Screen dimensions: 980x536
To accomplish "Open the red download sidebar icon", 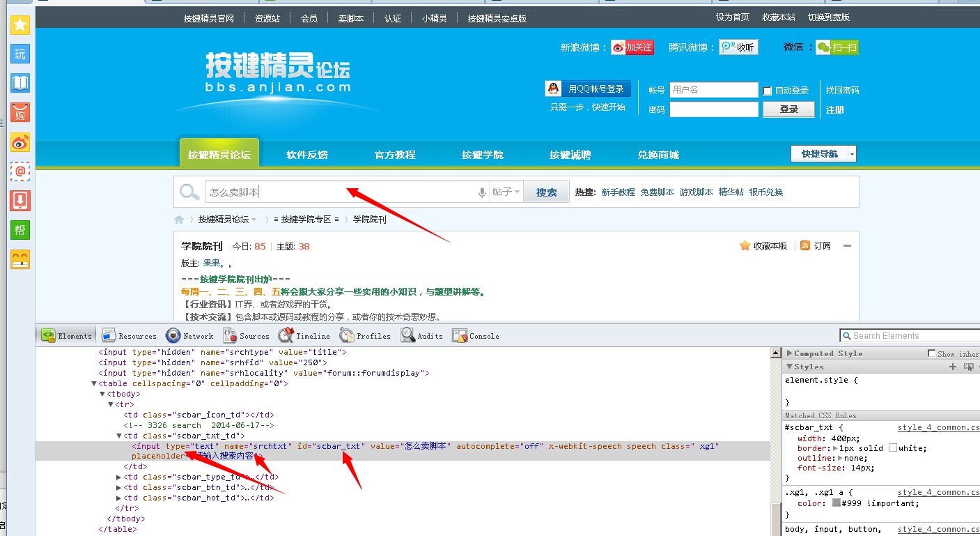I will tap(20, 201).
